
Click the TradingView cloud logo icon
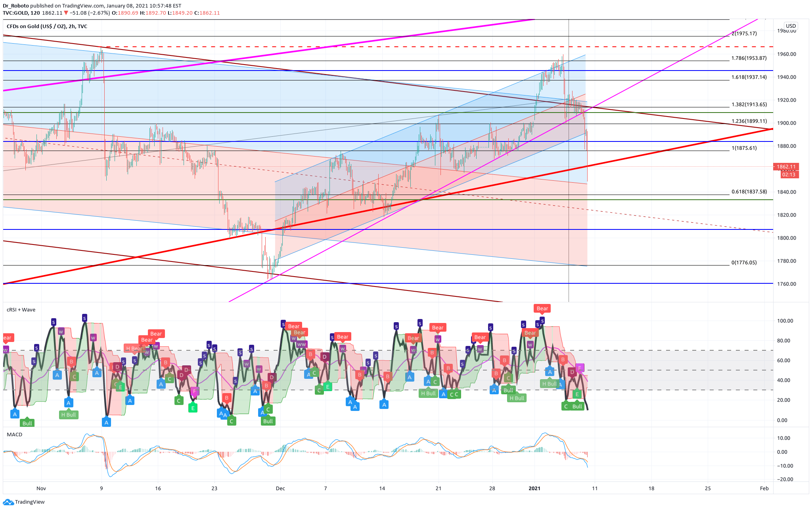8,502
